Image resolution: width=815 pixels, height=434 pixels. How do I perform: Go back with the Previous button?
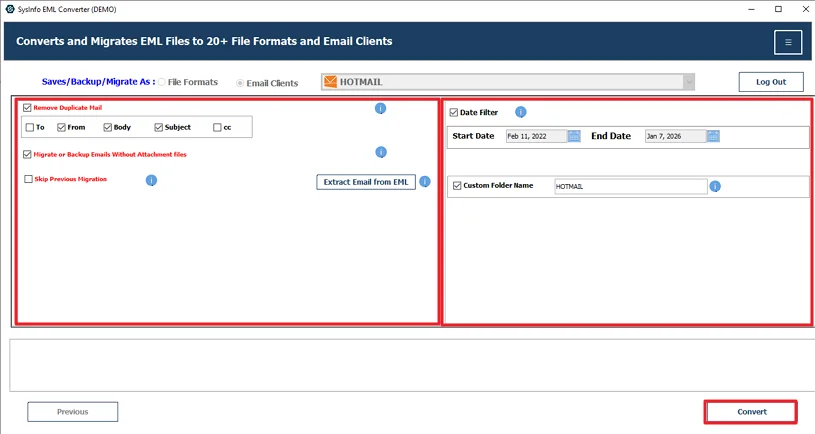[73, 412]
